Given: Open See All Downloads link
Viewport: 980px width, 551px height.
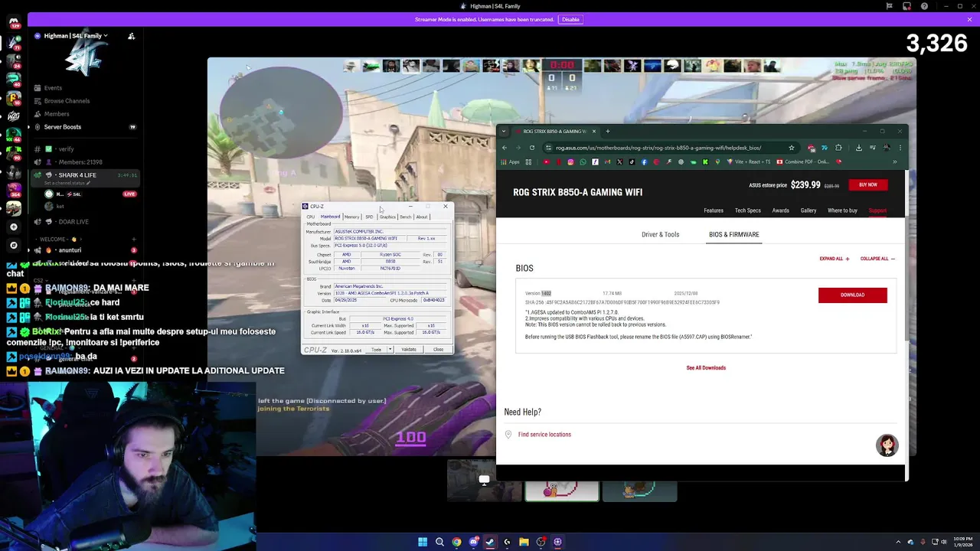Looking at the screenshot, I should pyautogui.click(x=706, y=368).
